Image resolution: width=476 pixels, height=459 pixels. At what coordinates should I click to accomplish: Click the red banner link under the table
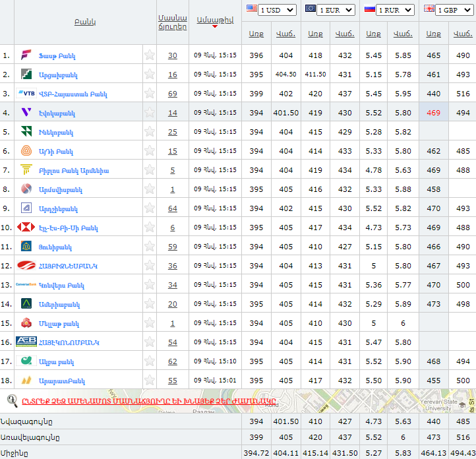tap(149, 401)
